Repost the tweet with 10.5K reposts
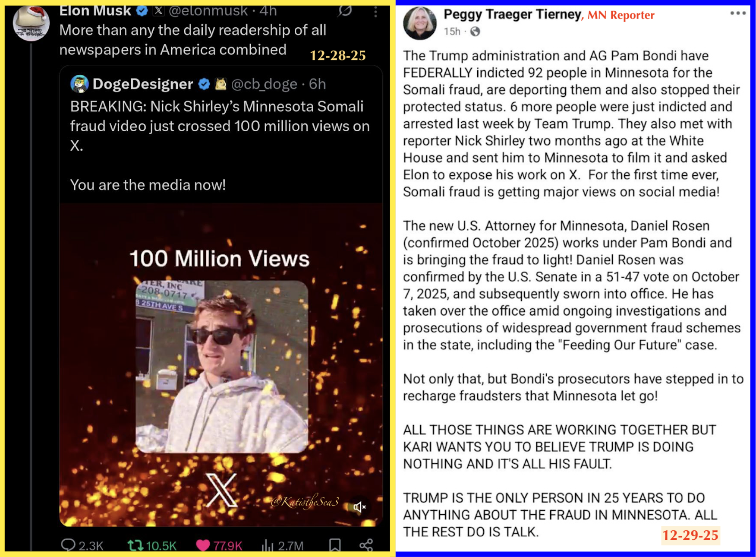This screenshot has height=557, width=756. [135, 545]
